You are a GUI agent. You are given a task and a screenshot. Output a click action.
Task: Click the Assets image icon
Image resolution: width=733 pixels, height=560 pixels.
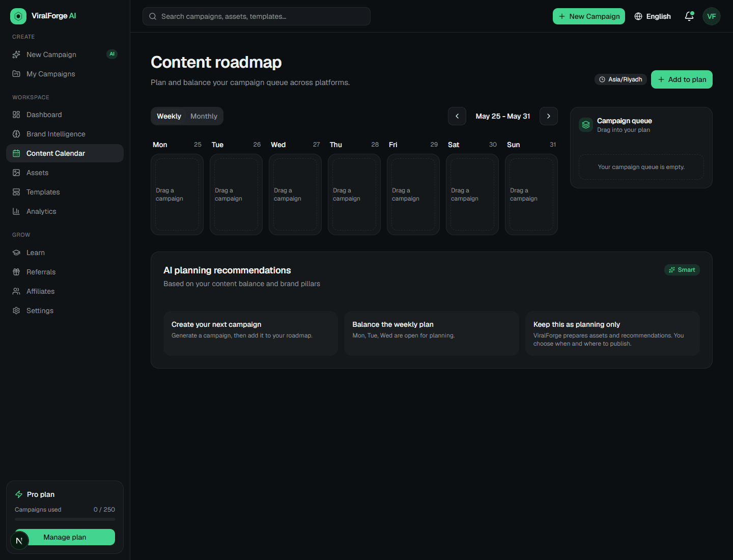tap(16, 173)
